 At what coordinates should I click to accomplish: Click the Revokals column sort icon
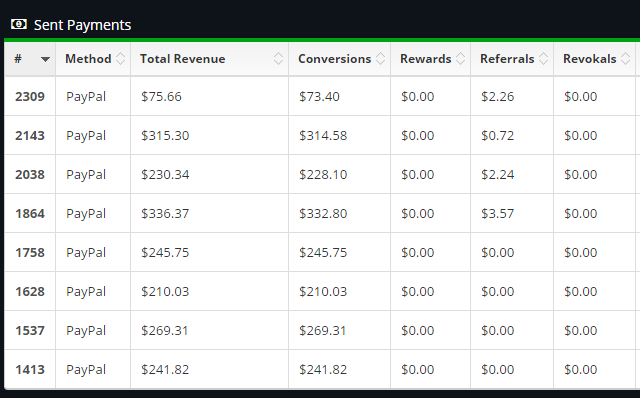click(625, 59)
